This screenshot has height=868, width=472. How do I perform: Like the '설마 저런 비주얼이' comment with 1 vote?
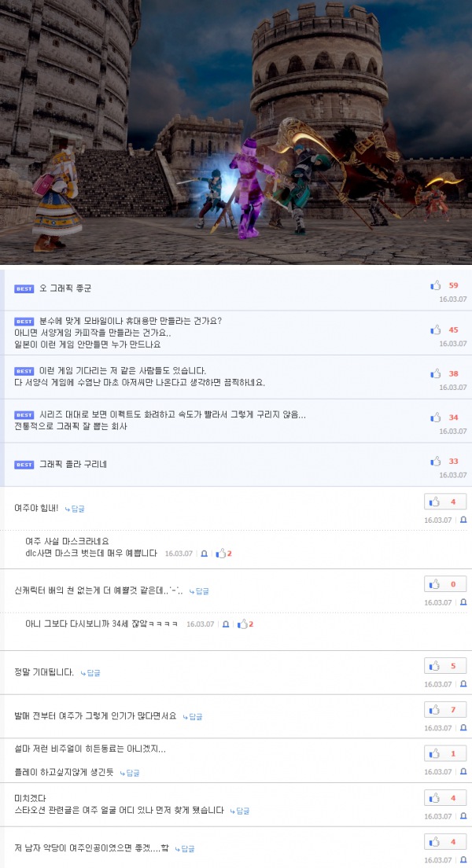[445, 753]
